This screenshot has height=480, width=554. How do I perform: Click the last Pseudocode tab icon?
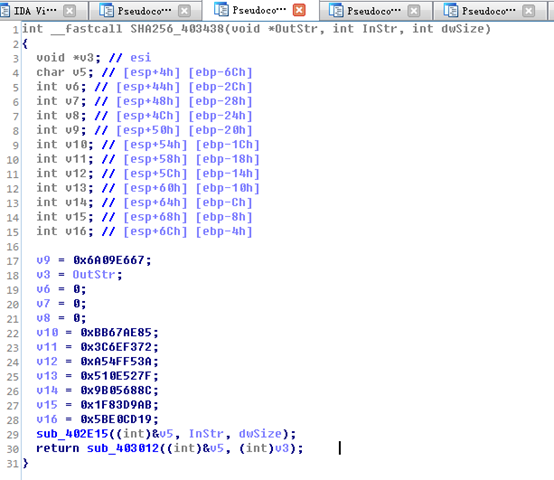point(450,11)
